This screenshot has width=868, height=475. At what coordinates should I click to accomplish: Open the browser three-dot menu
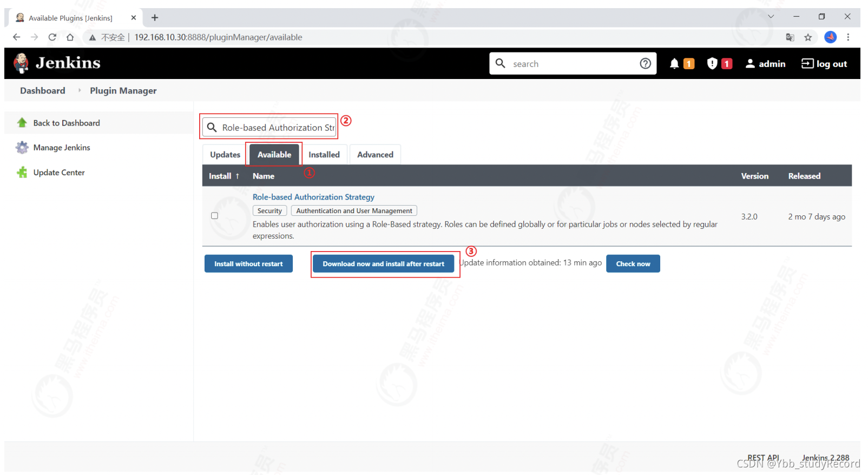point(848,37)
